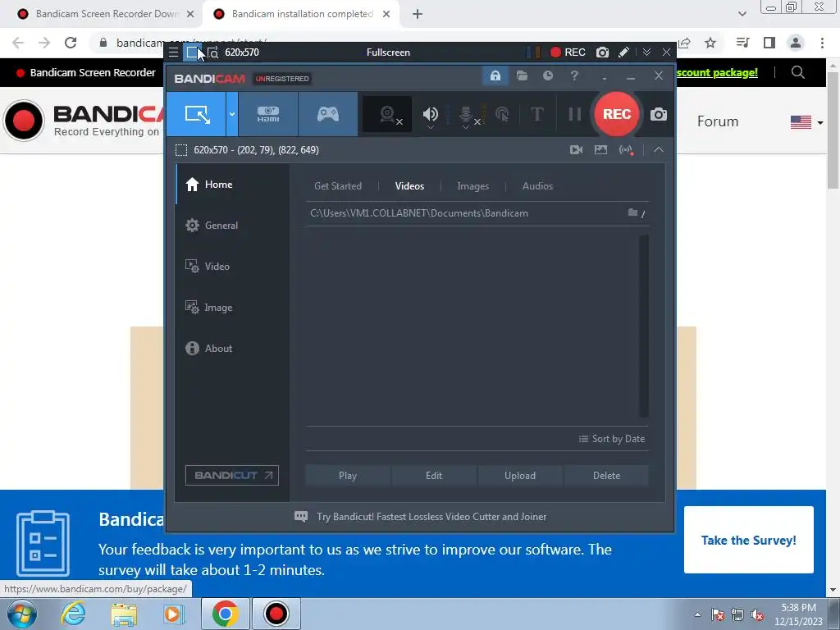Reload the Chrome page
The width and height of the screenshot is (840, 630).
[71, 43]
